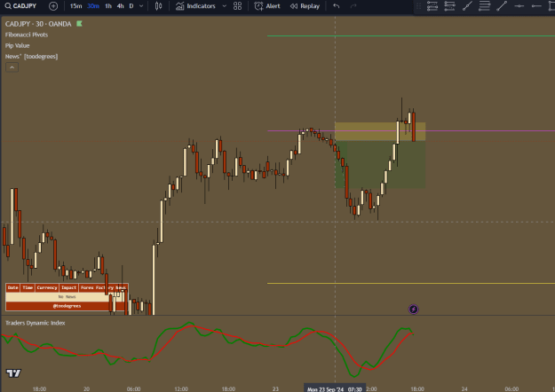Viewport: 555px width, 392px height.
Task: Redo the last chart action
Action: coord(353,6)
